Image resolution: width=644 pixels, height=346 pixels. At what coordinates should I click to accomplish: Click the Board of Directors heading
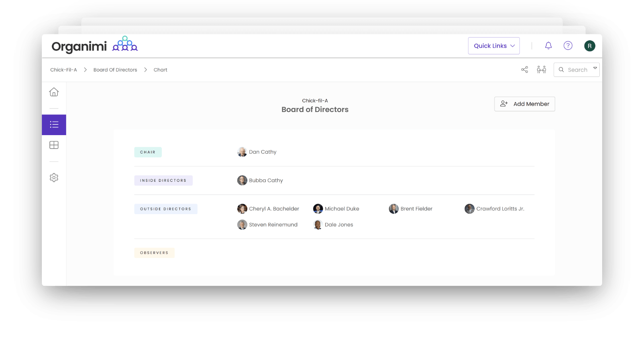tap(315, 110)
